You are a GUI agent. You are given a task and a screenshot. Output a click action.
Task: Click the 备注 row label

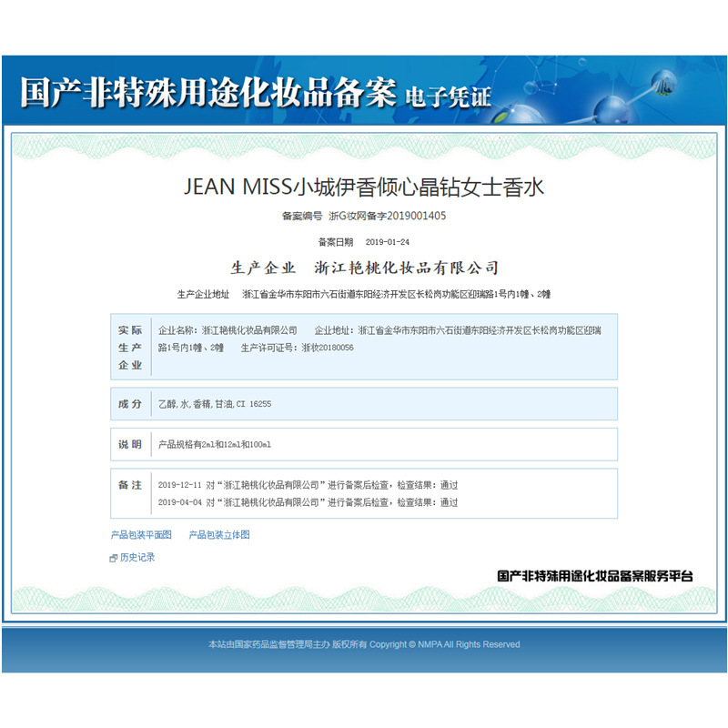130,485
